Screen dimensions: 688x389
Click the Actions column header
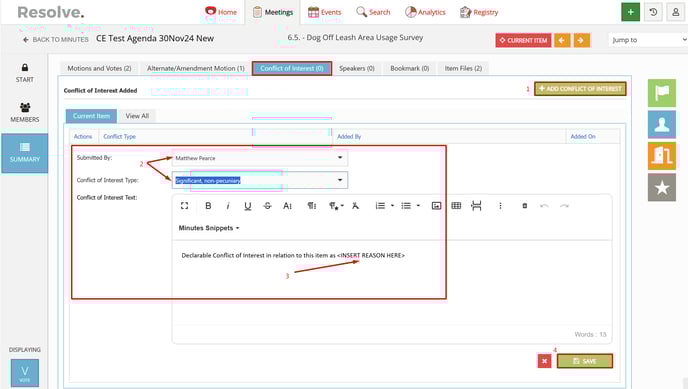click(x=83, y=136)
